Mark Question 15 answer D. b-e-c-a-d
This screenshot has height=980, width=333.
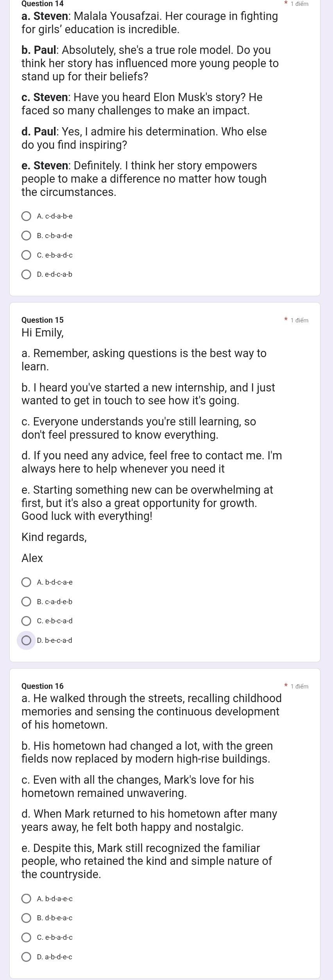pos(26,640)
